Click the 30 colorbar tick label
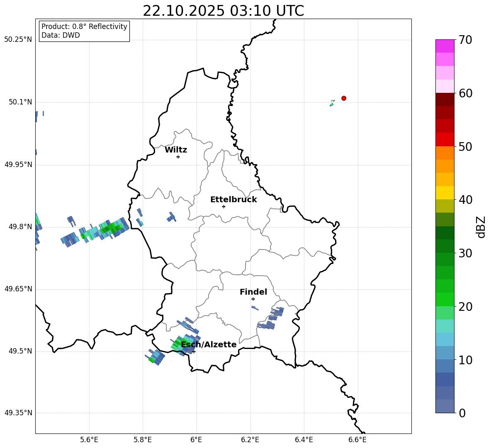Viewport: 491px width, 448px height. tap(465, 253)
